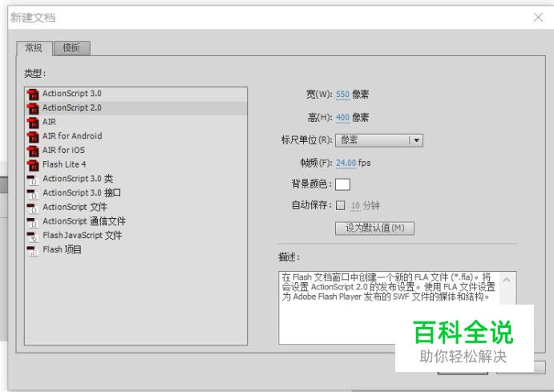
Task: Click the 设为默认值(M) button
Action: (374, 228)
